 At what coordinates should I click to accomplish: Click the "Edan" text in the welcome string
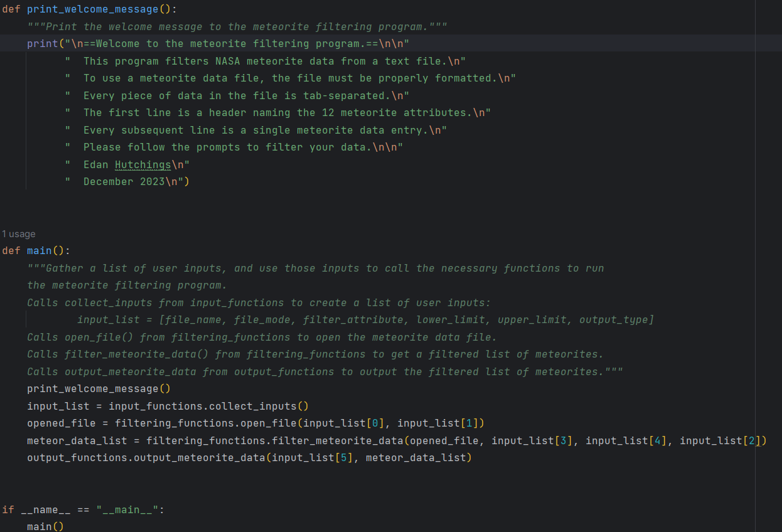tap(95, 164)
